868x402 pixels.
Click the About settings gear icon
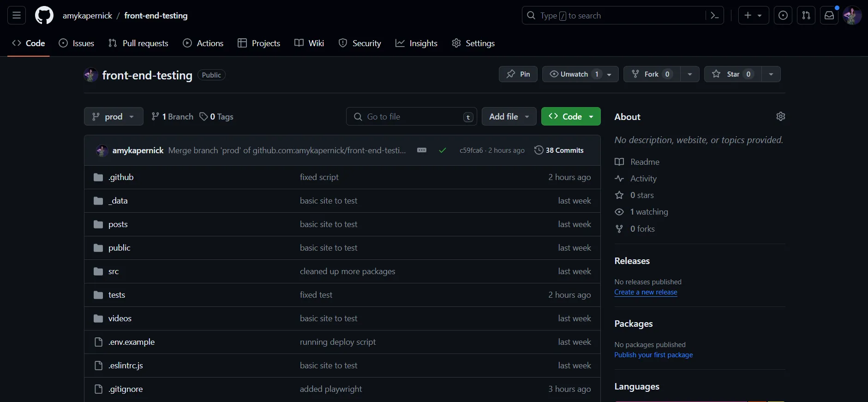coord(780,116)
